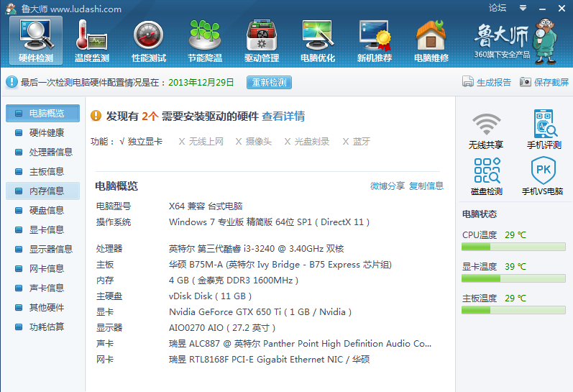Screen dimensions: 573x392
Task: Minimize the 鲁大师 window
Action: click(x=542, y=9)
